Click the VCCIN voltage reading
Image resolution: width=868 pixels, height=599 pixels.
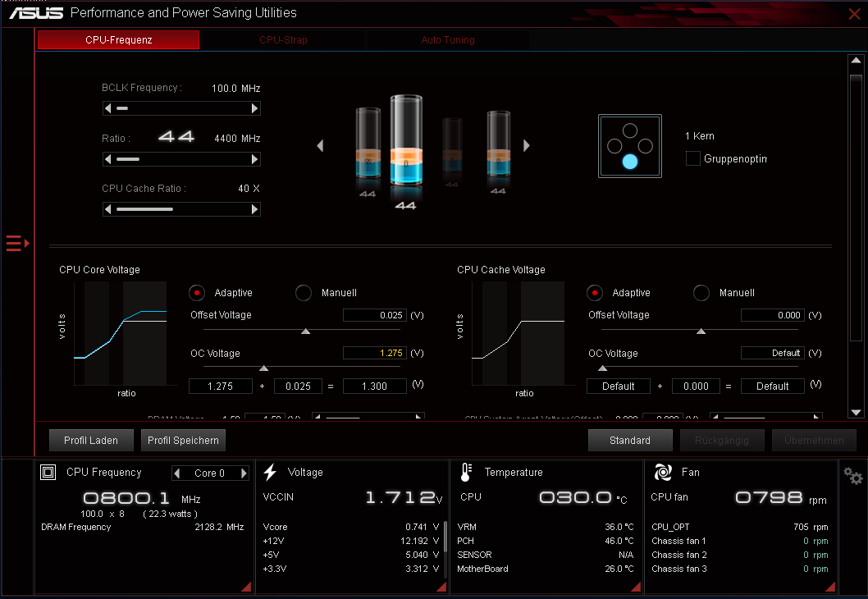click(x=404, y=497)
